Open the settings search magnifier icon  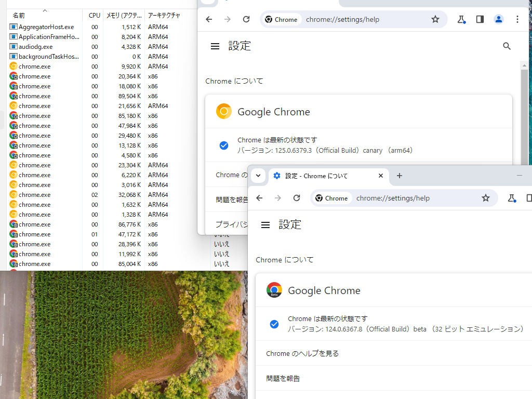click(x=507, y=46)
